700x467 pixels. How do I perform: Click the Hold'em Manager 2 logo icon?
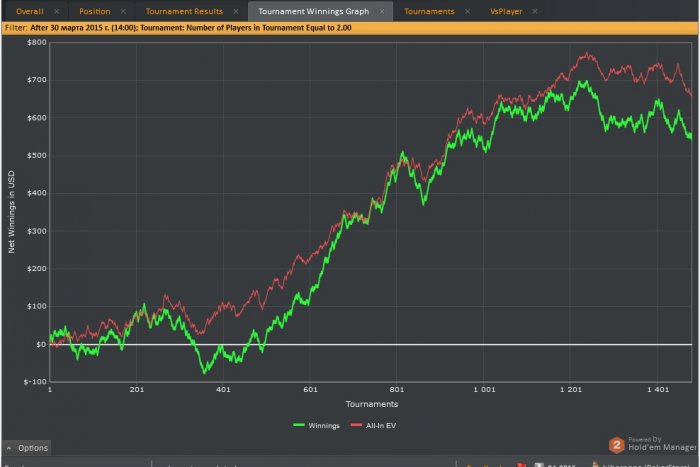tap(617, 444)
